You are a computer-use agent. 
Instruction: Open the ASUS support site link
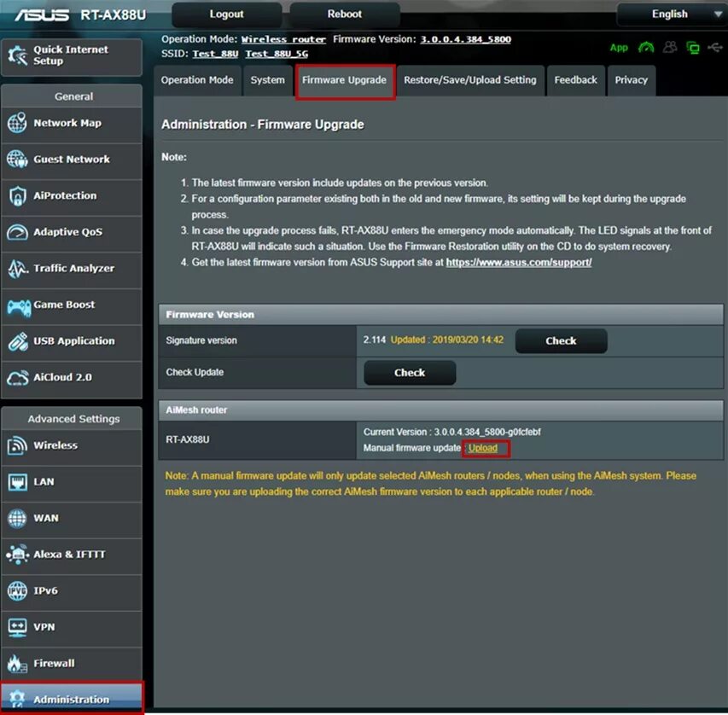coord(519,263)
